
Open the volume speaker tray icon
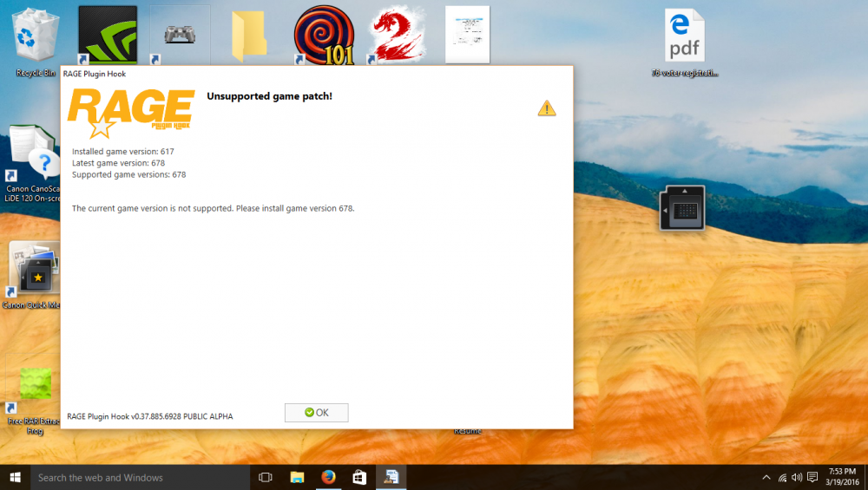797,477
